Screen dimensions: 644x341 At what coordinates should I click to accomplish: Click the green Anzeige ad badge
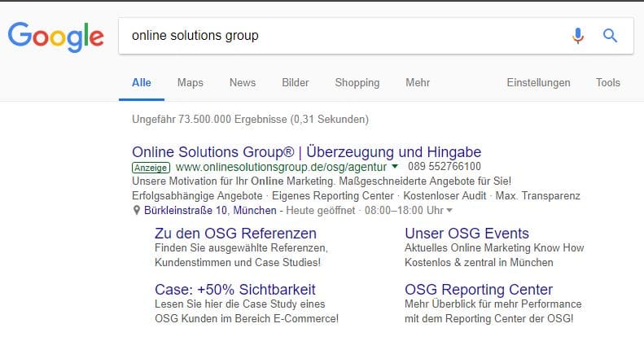click(151, 168)
